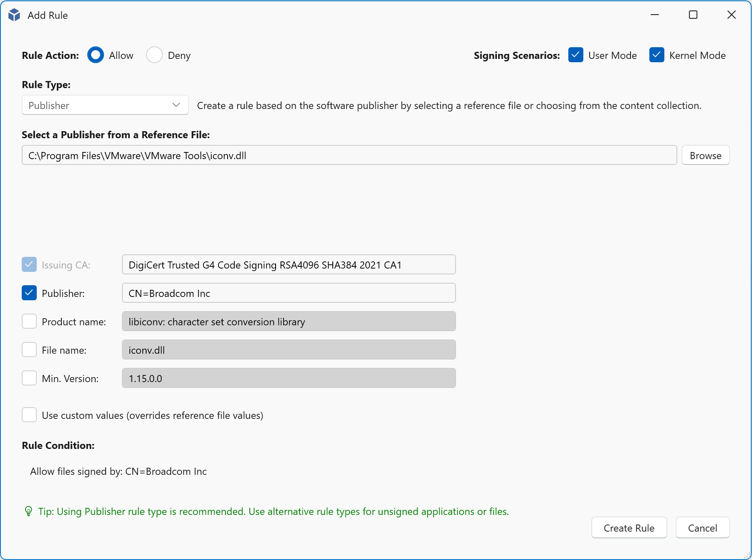Click the Create Rule button
Viewport: 752px width, 560px height.
[x=629, y=528]
